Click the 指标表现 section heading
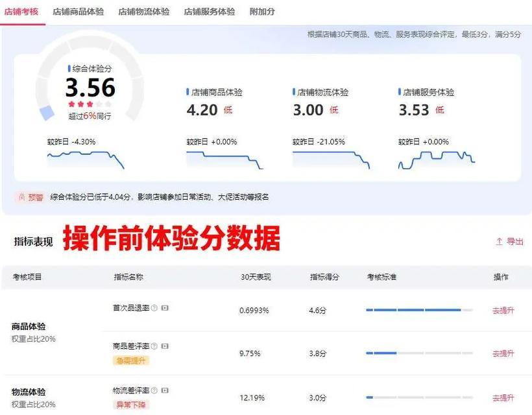This screenshot has width=532, height=415. 33,241
